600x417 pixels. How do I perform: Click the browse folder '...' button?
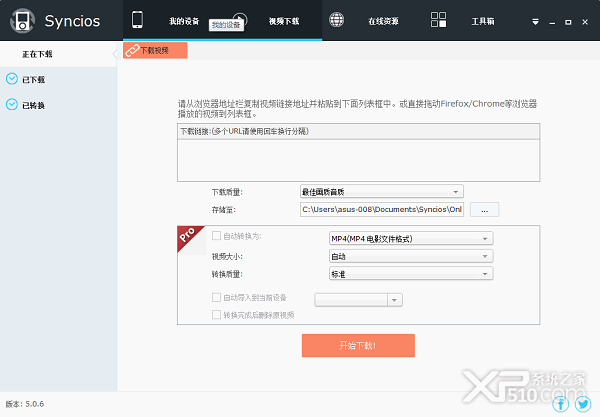(x=484, y=210)
